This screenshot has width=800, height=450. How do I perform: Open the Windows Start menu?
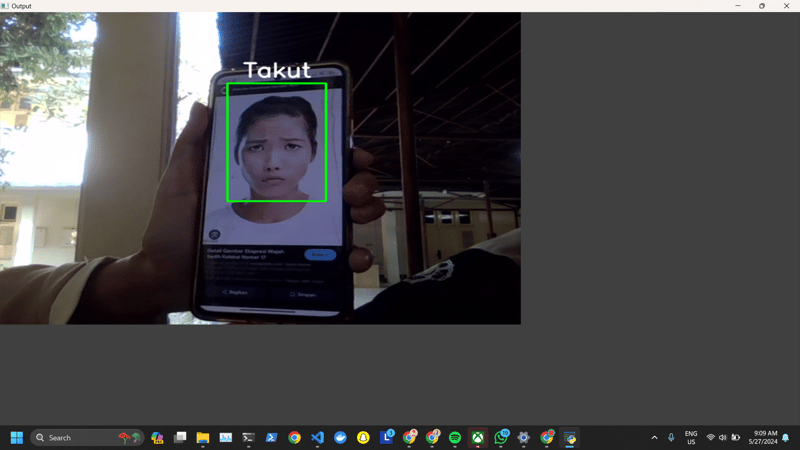pos(17,438)
